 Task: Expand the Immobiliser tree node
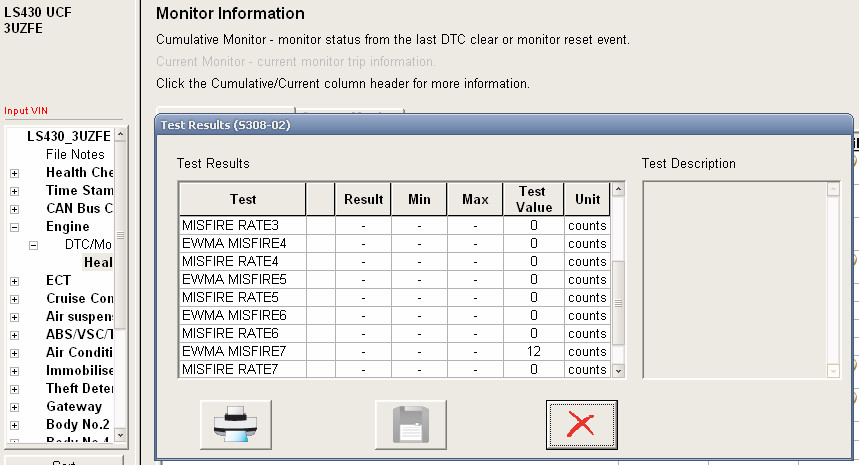tap(14, 371)
